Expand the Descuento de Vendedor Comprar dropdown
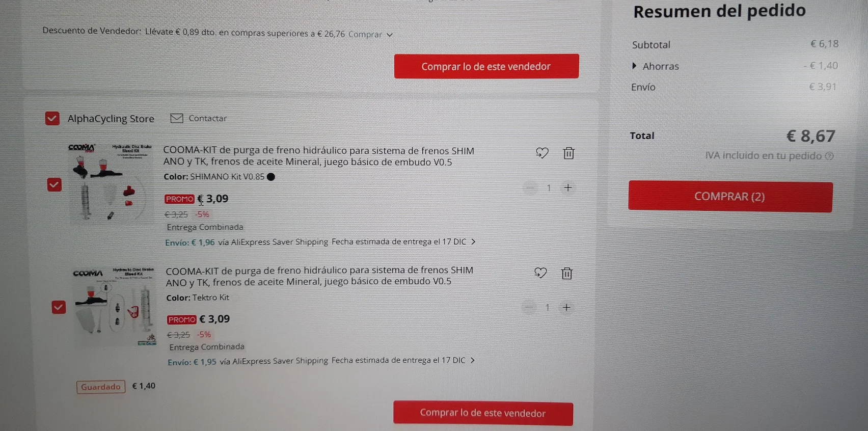Screen dimensions: 868x431 click(370, 35)
